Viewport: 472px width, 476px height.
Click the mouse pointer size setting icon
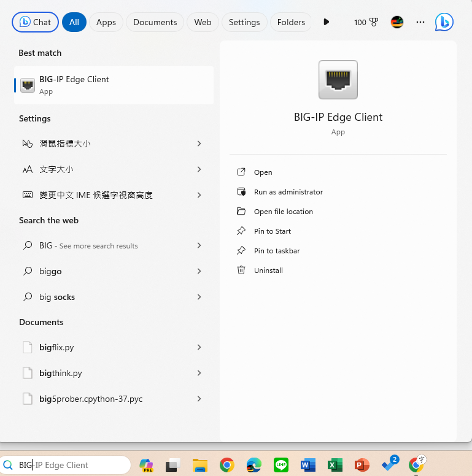click(x=28, y=144)
